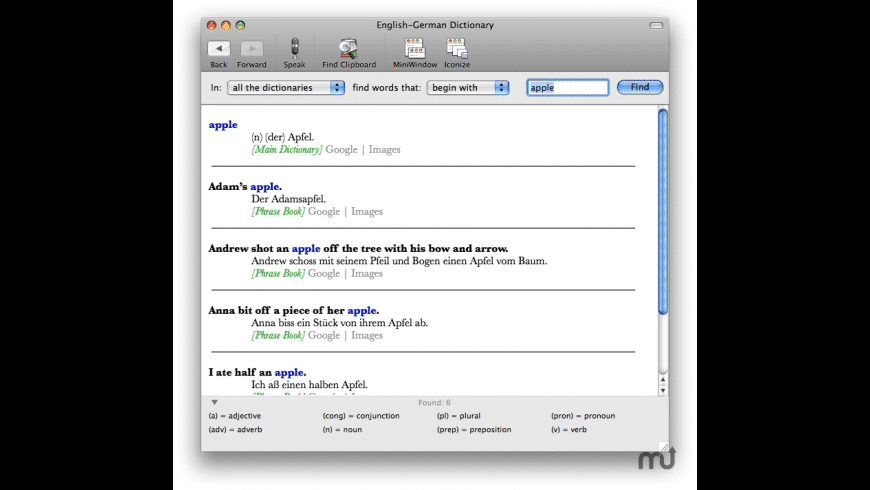Screen dimensions: 870x490
Task: Click the legend text '(adv) = adverb'
Action: tap(235, 430)
